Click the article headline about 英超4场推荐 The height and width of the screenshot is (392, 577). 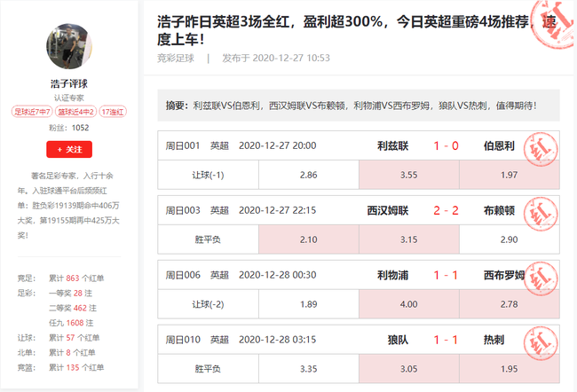(355, 30)
